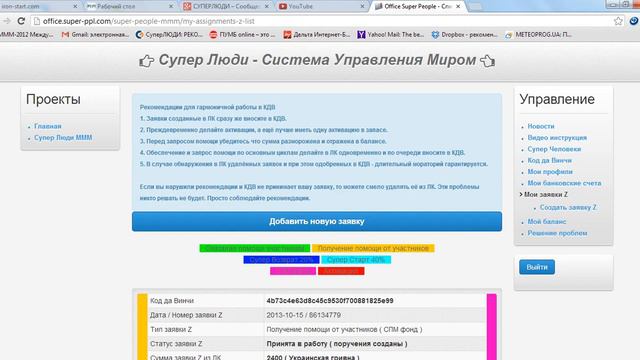Click the status Принята в работу ( поручения созданы )
640x360 pixels.
[x=337, y=344]
